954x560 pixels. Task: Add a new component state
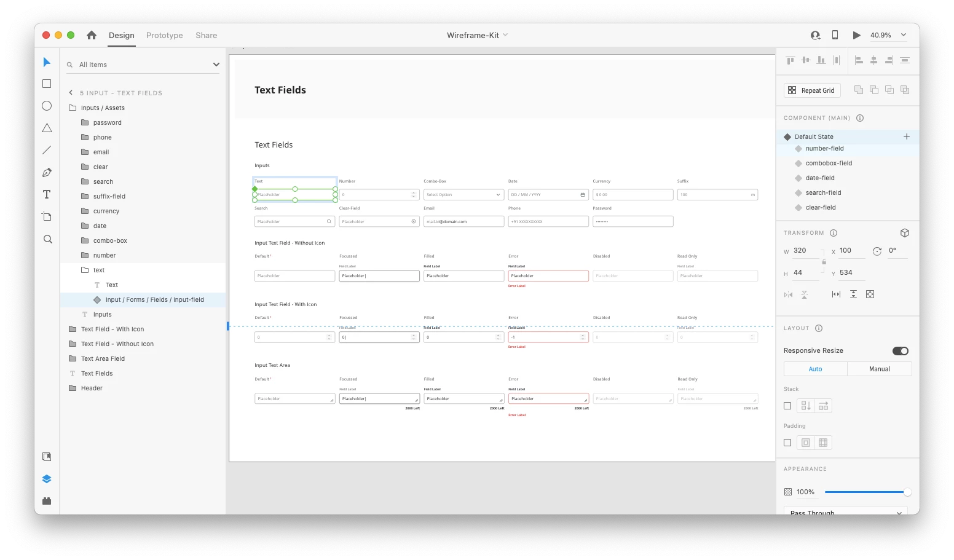907,136
